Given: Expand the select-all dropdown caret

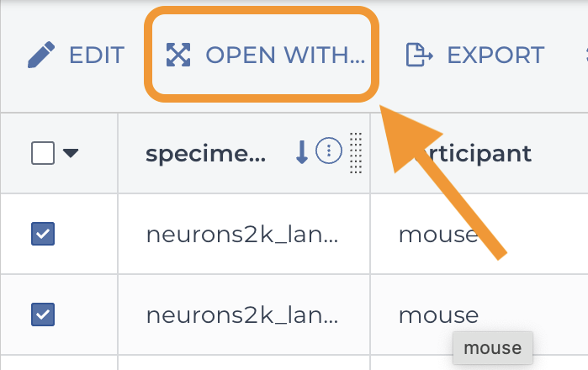Looking at the screenshot, I should tap(71, 153).
